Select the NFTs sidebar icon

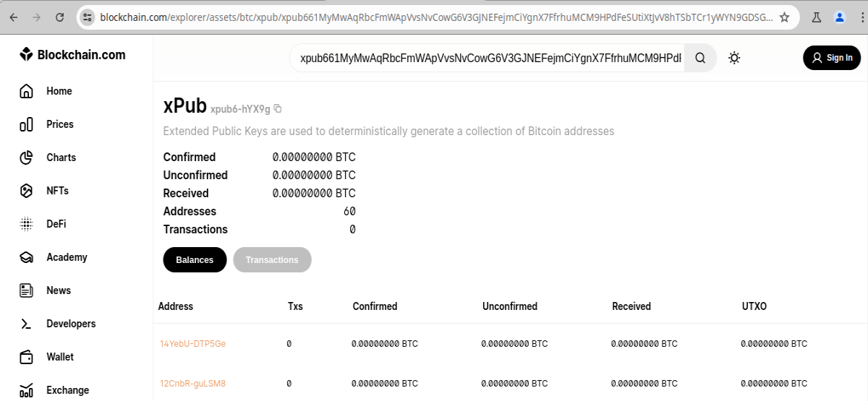pyautogui.click(x=26, y=191)
